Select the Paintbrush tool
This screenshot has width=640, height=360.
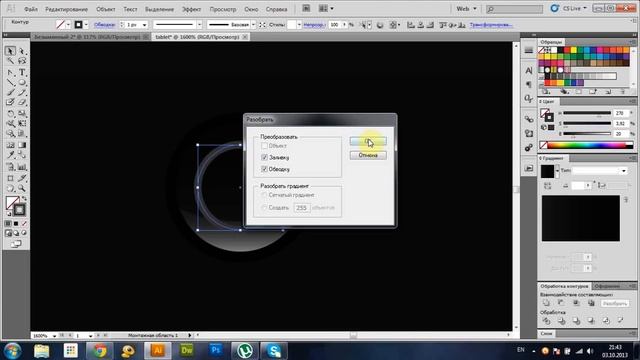point(10,93)
